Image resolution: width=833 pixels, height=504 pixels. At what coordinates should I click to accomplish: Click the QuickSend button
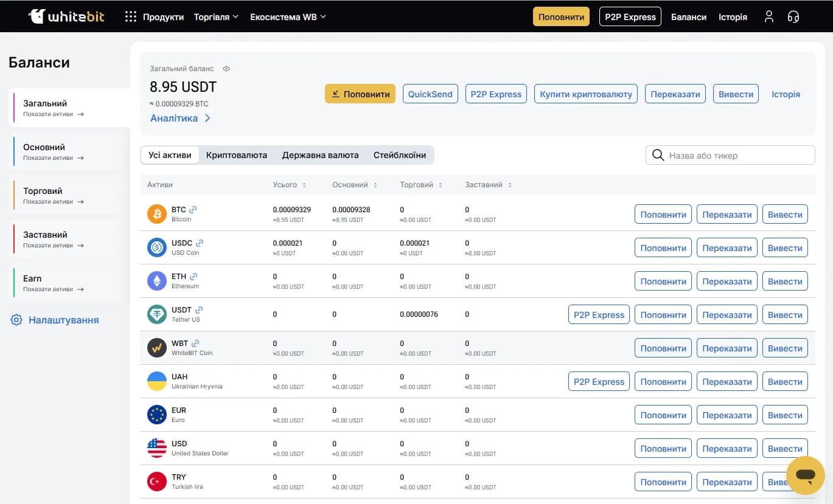pos(430,94)
